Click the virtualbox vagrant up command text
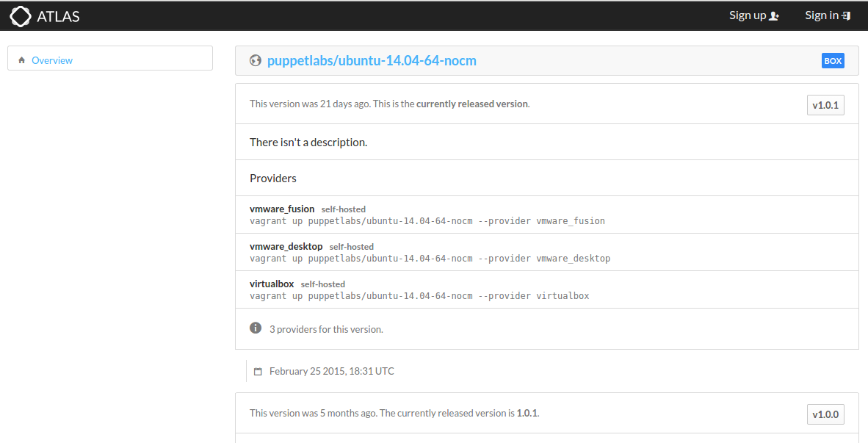The width and height of the screenshot is (868, 443). pyautogui.click(x=419, y=296)
